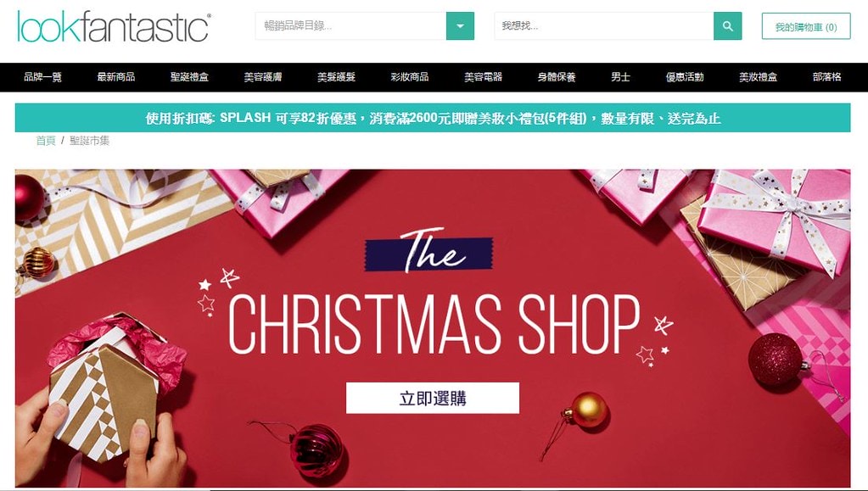Open 我的購物車 shopping cart button
The height and width of the screenshot is (491, 868).
806,26
